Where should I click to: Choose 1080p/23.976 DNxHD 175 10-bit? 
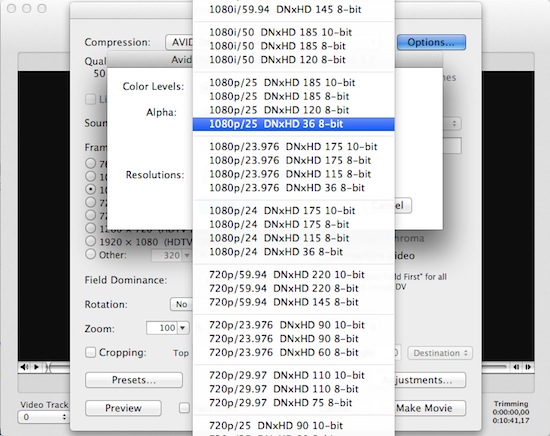click(x=294, y=147)
